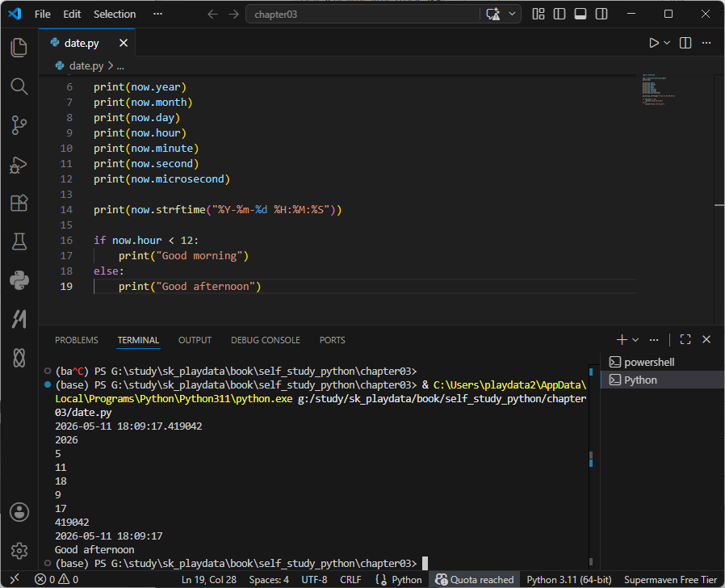Select interpreter Python 3.11 (64-bit)

click(568, 579)
